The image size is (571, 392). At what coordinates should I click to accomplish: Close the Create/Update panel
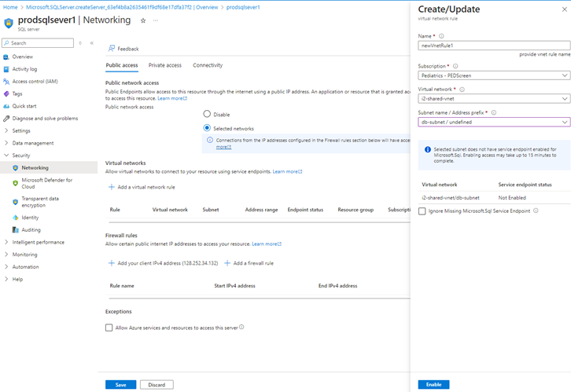click(565, 9)
